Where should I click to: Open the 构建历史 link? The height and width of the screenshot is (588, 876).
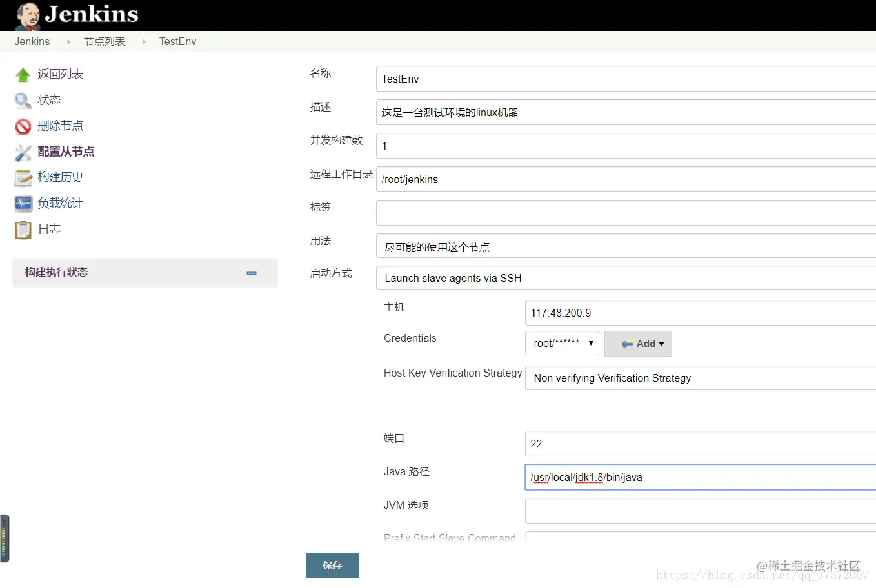click(x=61, y=177)
